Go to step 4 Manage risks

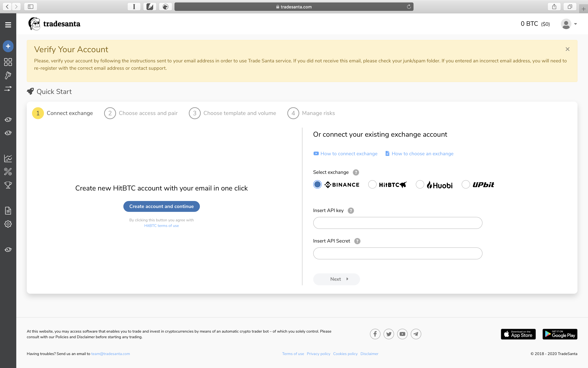pos(311,113)
